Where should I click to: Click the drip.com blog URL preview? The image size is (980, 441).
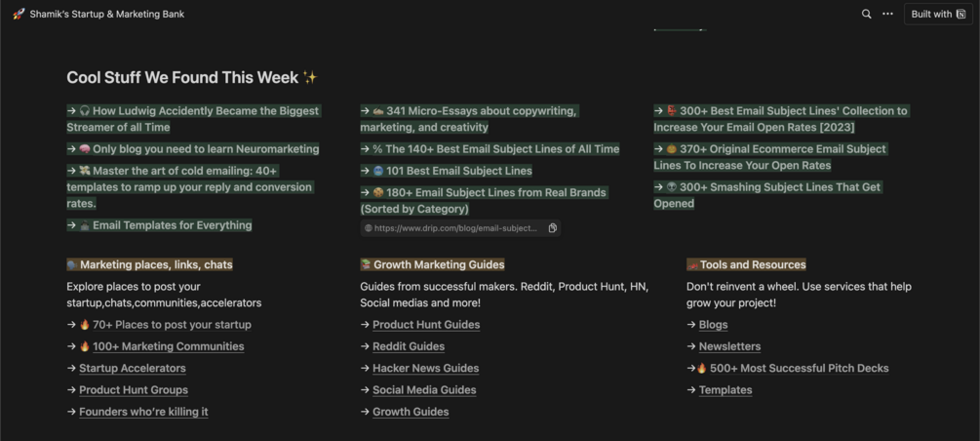coord(460,228)
